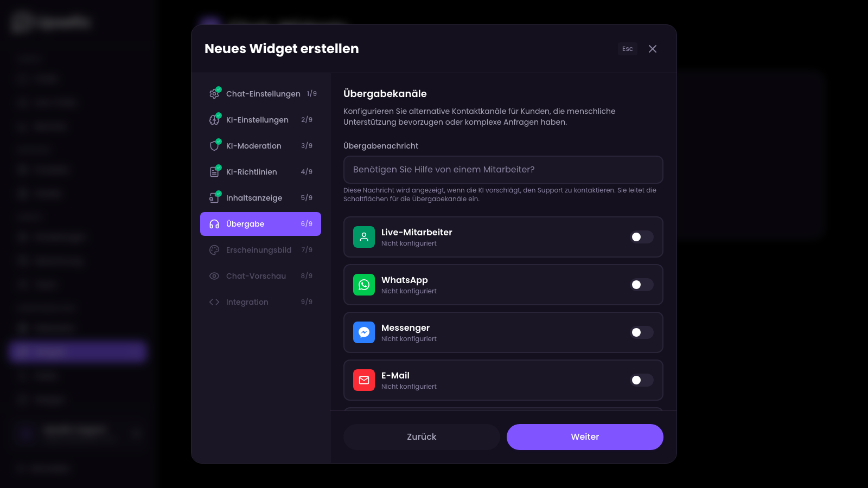868x488 pixels.
Task: Select the palette icon for Erscheinungsbild
Action: coord(215,249)
